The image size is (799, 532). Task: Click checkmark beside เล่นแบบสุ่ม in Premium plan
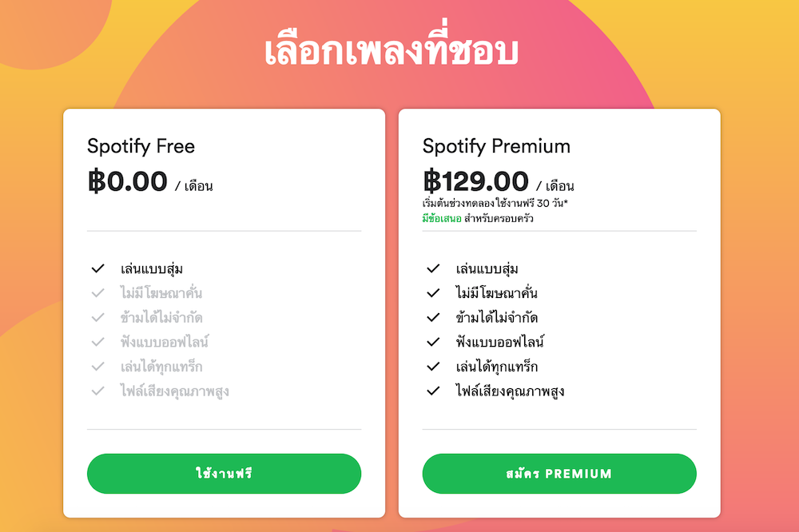[434, 268]
